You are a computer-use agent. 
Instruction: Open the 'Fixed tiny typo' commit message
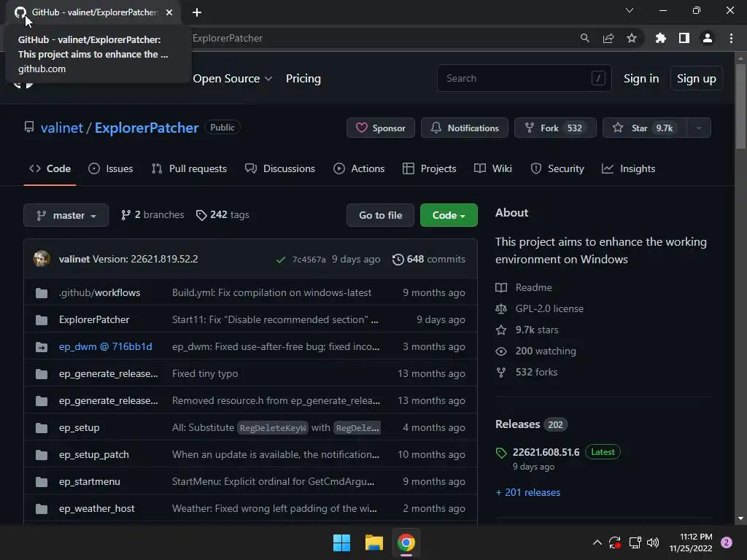[x=205, y=374]
